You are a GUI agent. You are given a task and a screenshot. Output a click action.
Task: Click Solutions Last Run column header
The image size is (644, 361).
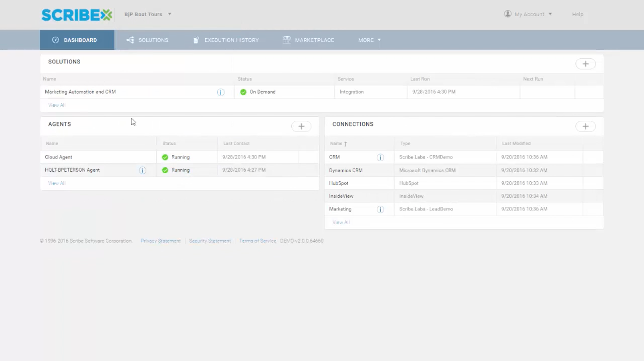(420, 79)
